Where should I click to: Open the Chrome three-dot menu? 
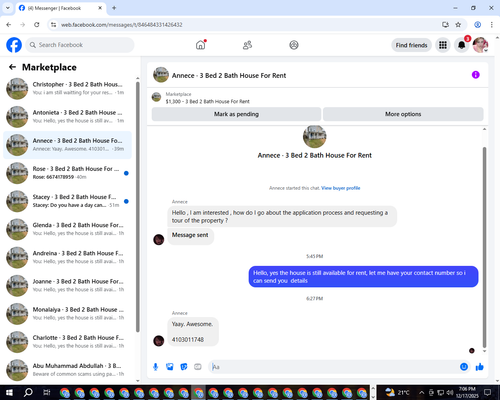tap(492, 25)
